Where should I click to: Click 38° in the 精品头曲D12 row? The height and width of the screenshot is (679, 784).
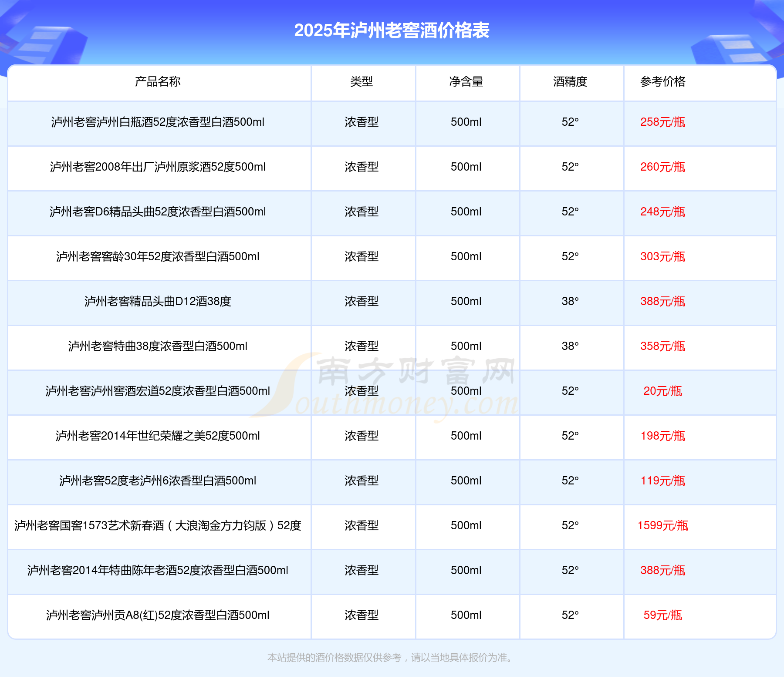click(x=570, y=302)
